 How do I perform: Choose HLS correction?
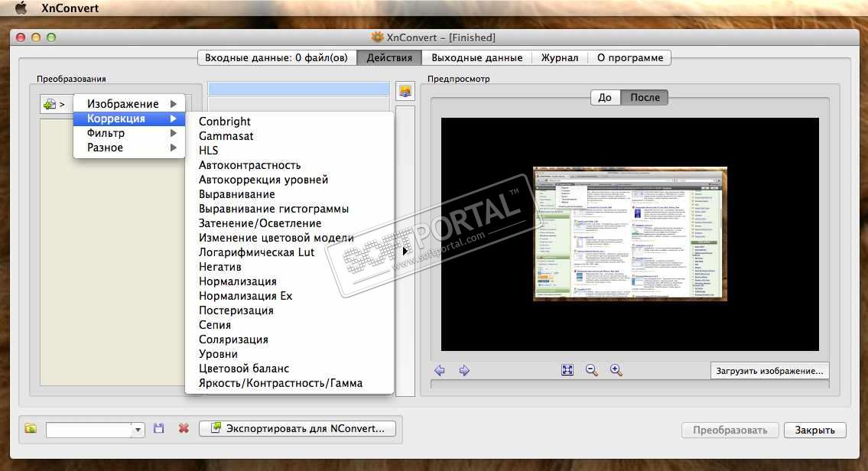click(290, 151)
